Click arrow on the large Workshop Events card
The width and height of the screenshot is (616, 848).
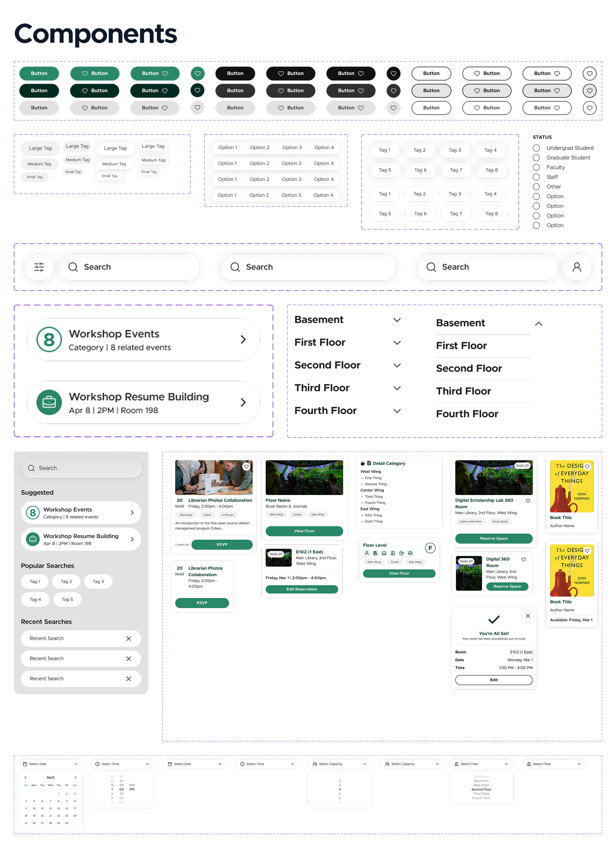(x=243, y=340)
